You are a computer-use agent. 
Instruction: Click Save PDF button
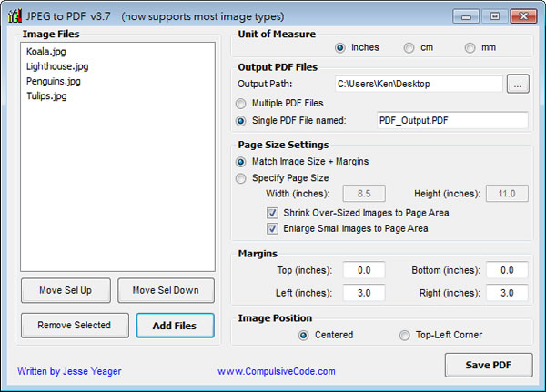point(489,365)
